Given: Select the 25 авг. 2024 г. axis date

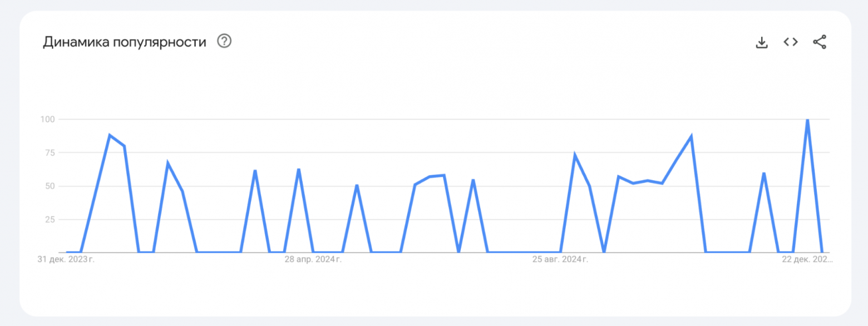Looking at the screenshot, I should coord(562,259).
